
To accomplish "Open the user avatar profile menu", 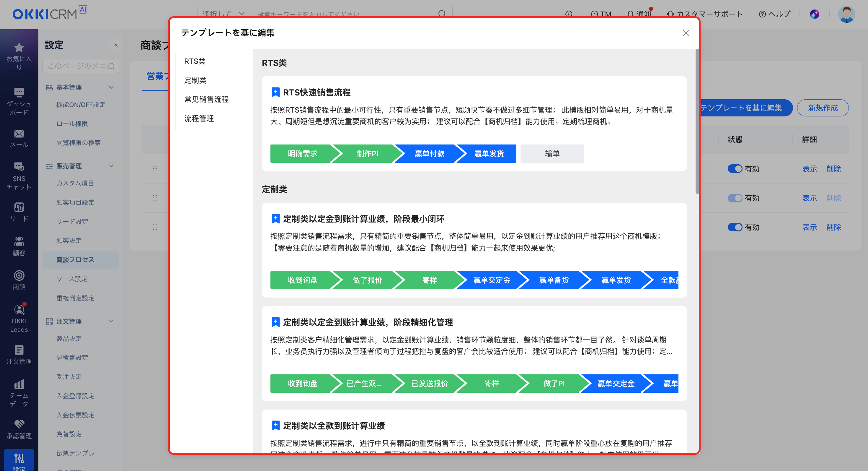I will [846, 14].
